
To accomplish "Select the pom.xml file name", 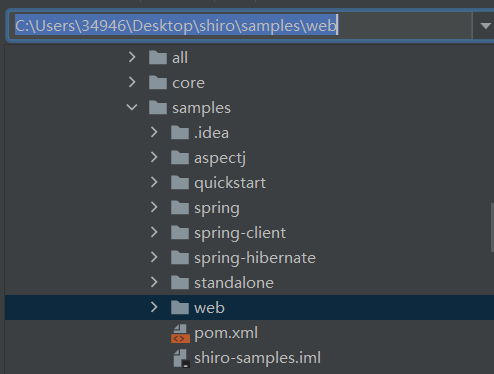I will click(x=226, y=333).
